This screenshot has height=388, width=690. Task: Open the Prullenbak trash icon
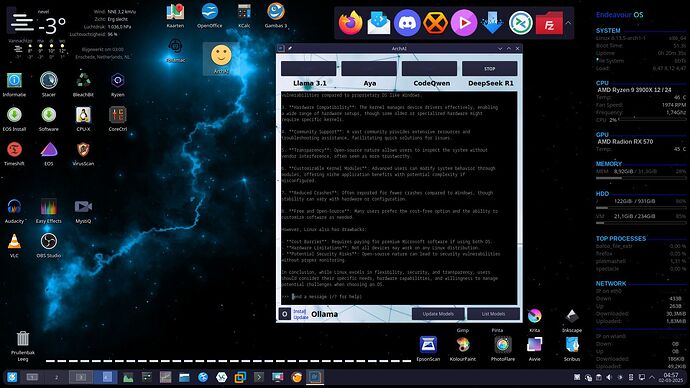(x=22, y=346)
